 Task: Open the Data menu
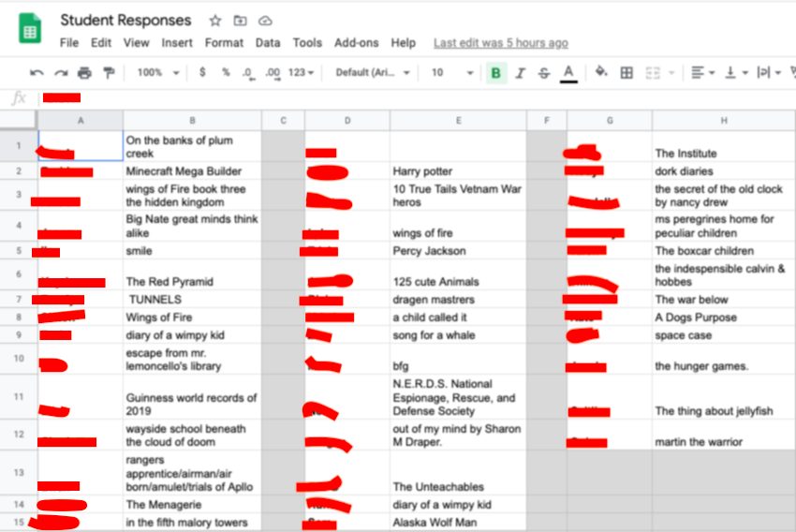268,43
